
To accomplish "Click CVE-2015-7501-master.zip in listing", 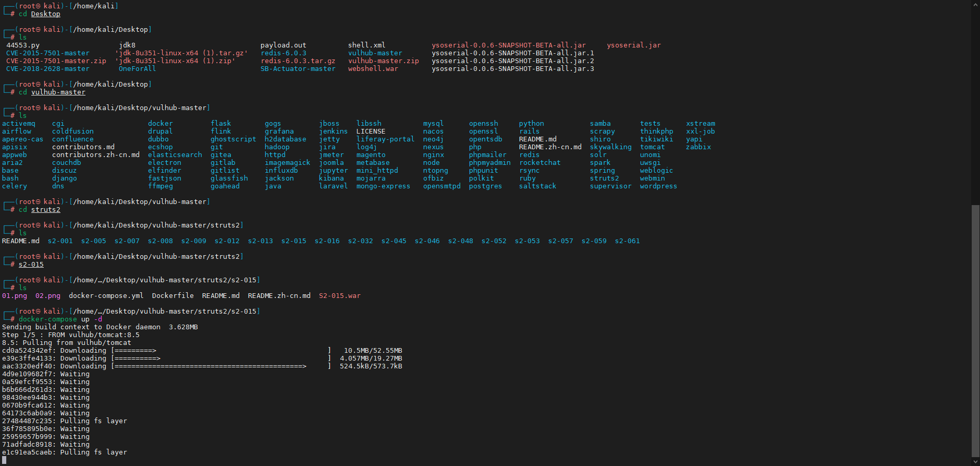I will click(x=56, y=61).
